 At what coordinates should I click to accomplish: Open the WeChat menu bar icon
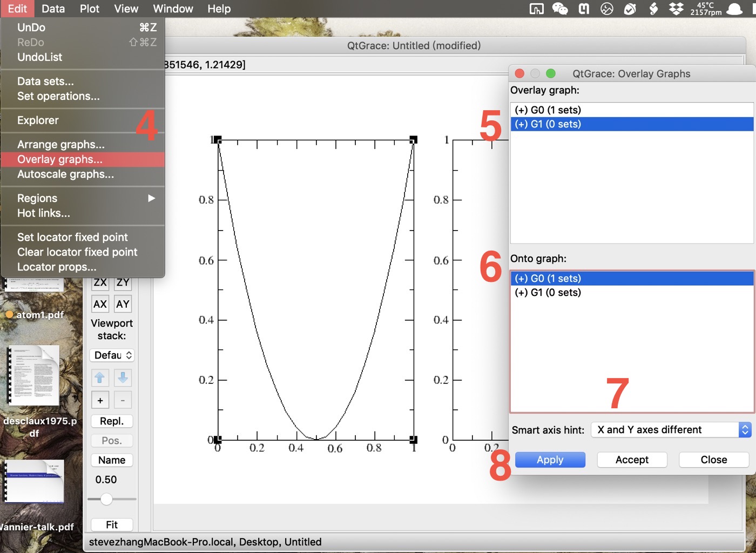[x=560, y=9]
